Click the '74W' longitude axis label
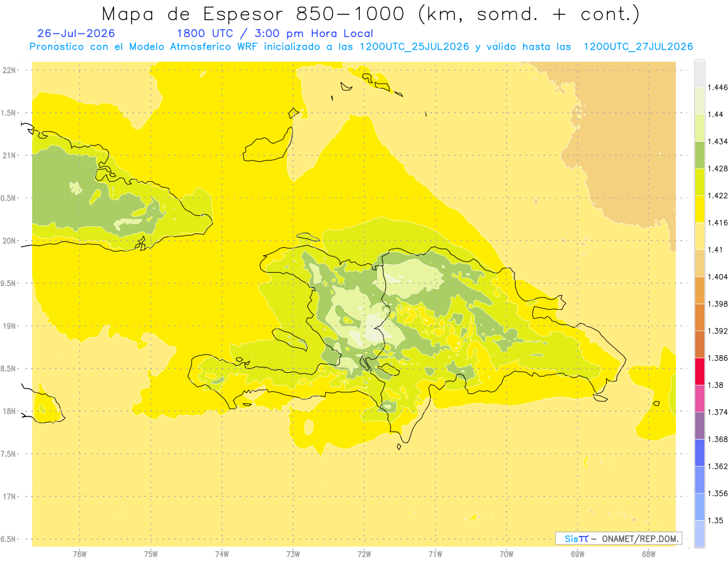Image resolution: width=728 pixels, height=562 pixels. pyautogui.click(x=222, y=554)
